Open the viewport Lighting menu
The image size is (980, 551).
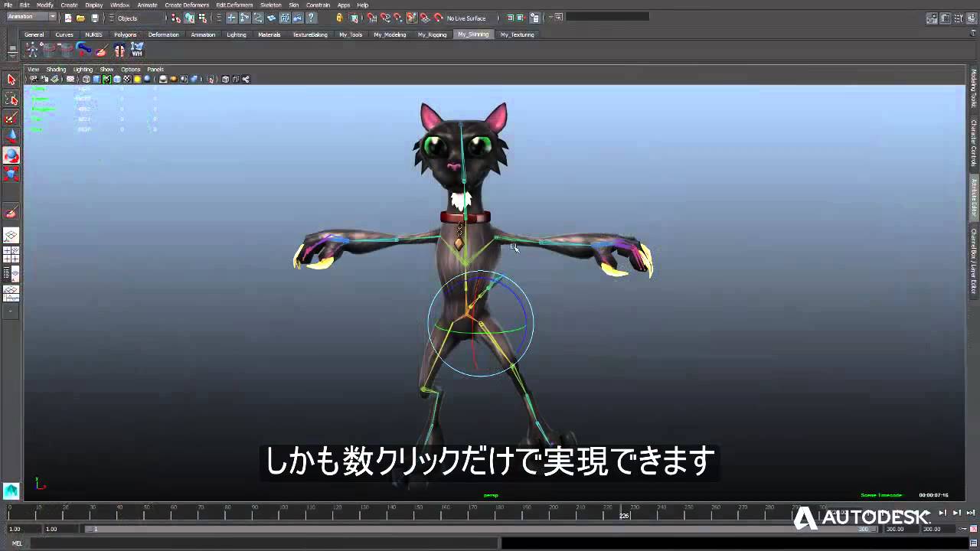tap(83, 69)
